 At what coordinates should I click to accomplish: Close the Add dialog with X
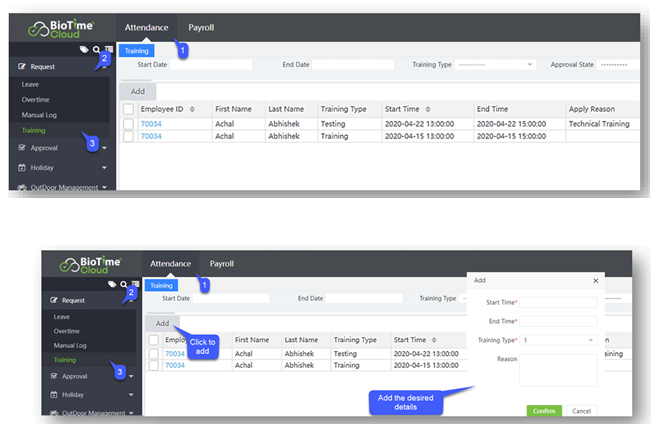click(597, 282)
